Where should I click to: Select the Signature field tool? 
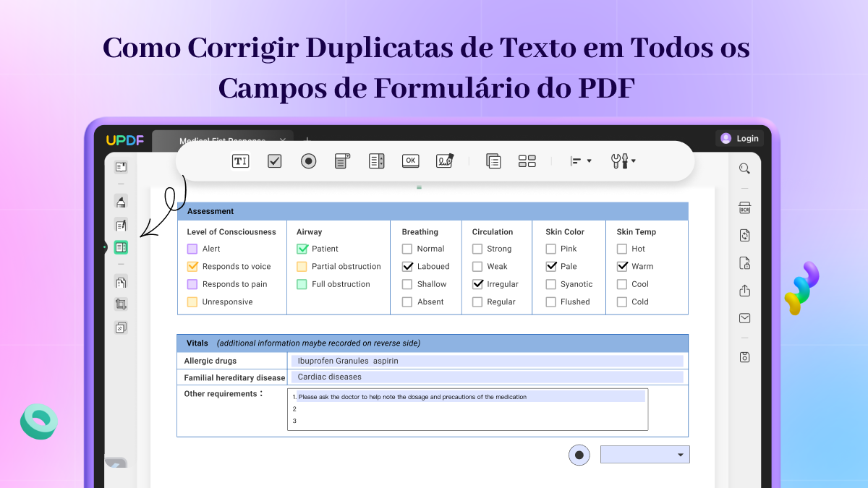(444, 160)
